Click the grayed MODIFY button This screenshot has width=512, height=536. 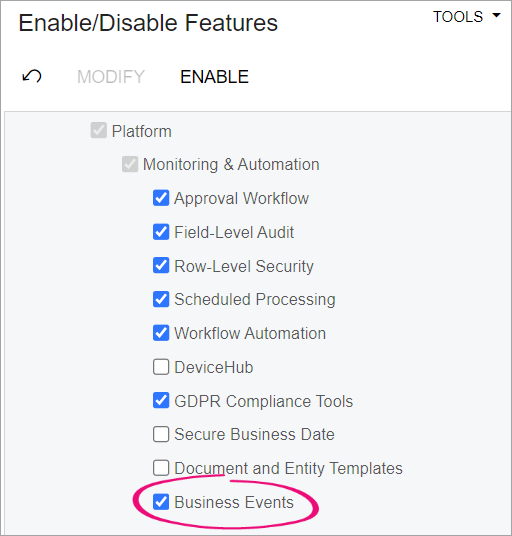tap(111, 77)
